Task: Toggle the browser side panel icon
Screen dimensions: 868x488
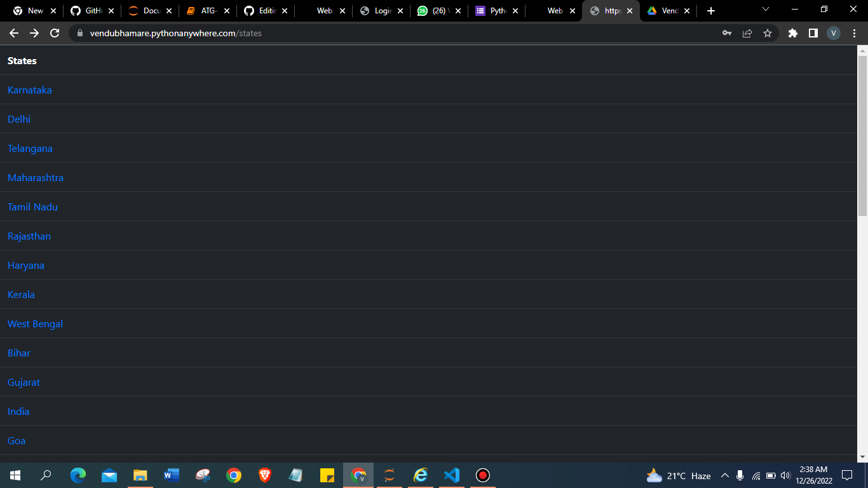Action: tap(813, 32)
